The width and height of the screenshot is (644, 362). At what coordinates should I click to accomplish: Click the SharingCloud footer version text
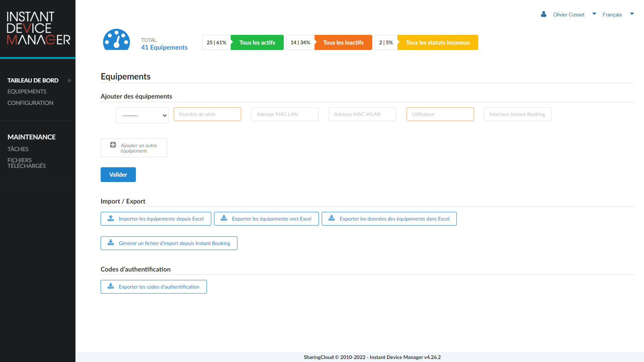372,357
